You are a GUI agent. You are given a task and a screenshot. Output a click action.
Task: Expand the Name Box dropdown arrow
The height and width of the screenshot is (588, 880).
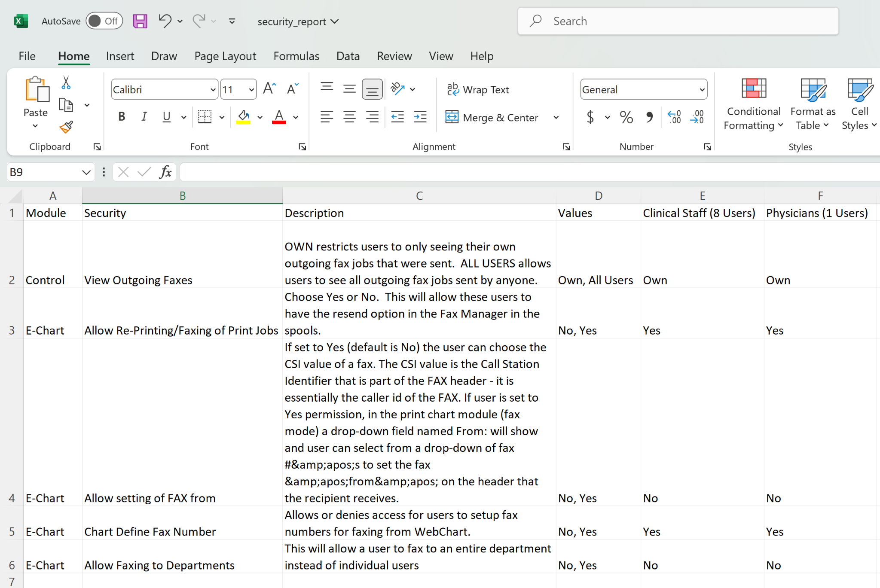(x=86, y=172)
